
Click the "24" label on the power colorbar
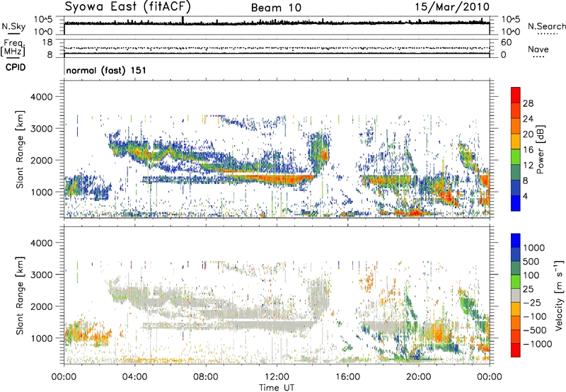point(528,119)
